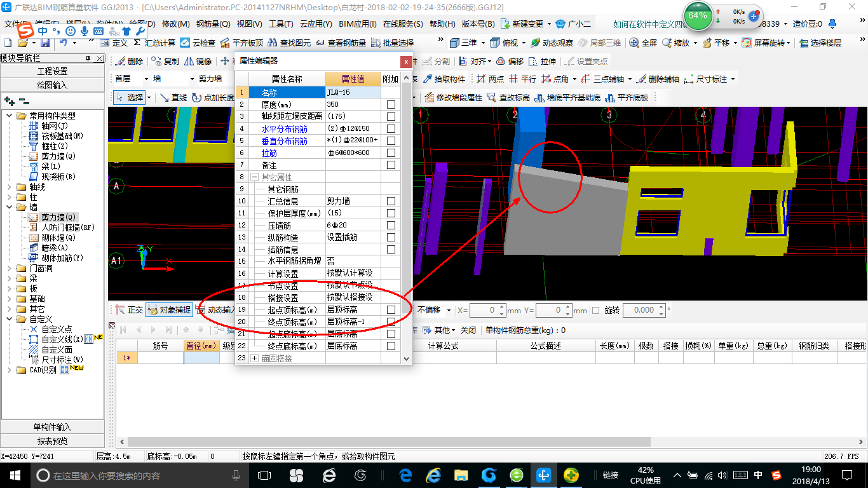Click 修改墙段属性 tool
This screenshot has height=488, width=868.
pos(453,97)
